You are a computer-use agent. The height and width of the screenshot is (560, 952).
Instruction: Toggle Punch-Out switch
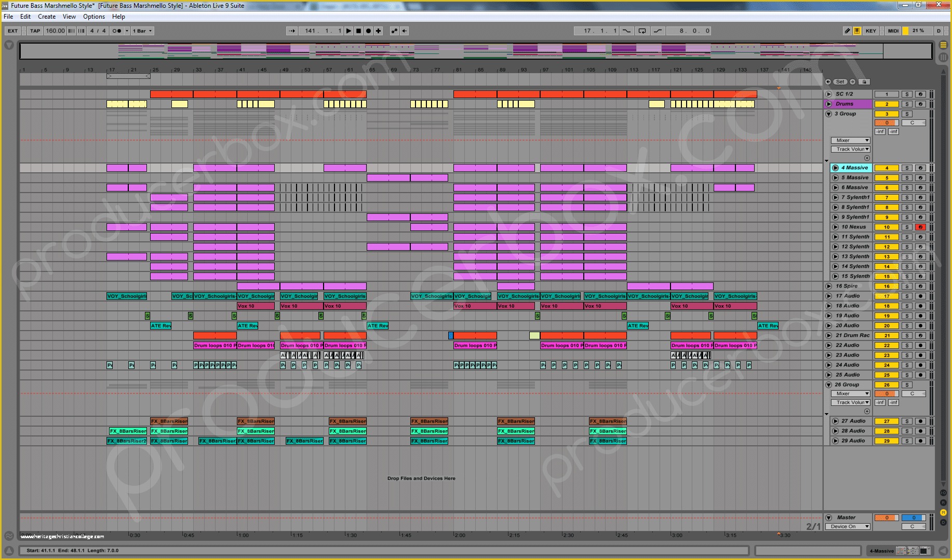pos(658,31)
